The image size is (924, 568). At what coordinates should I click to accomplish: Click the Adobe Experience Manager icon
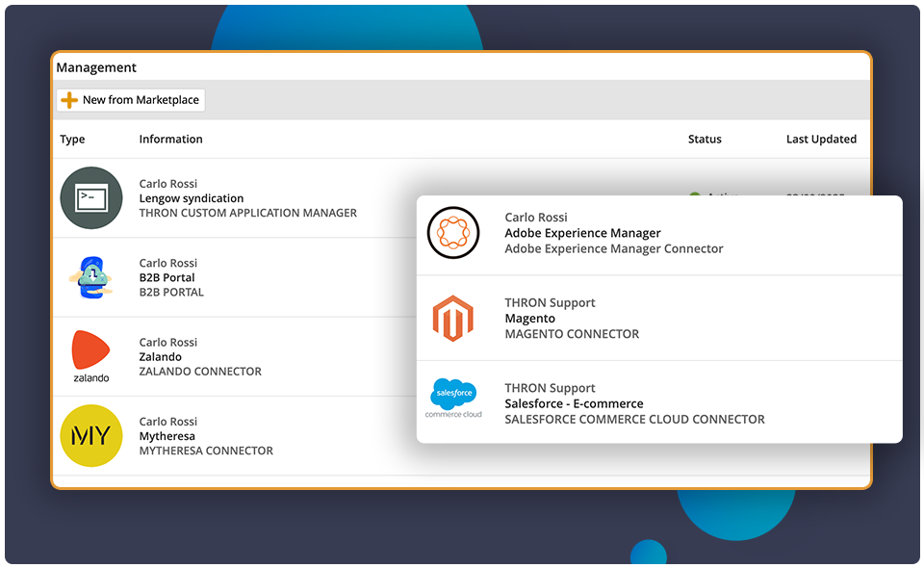[x=453, y=233]
